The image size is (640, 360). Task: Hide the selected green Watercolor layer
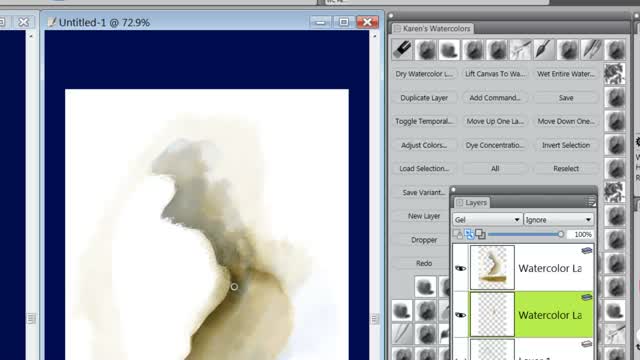[460, 315]
